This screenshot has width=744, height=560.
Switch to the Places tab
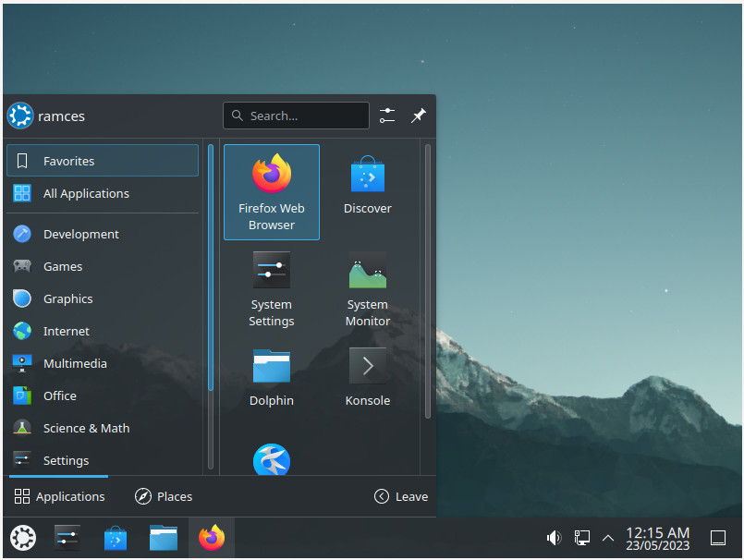coord(164,496)
